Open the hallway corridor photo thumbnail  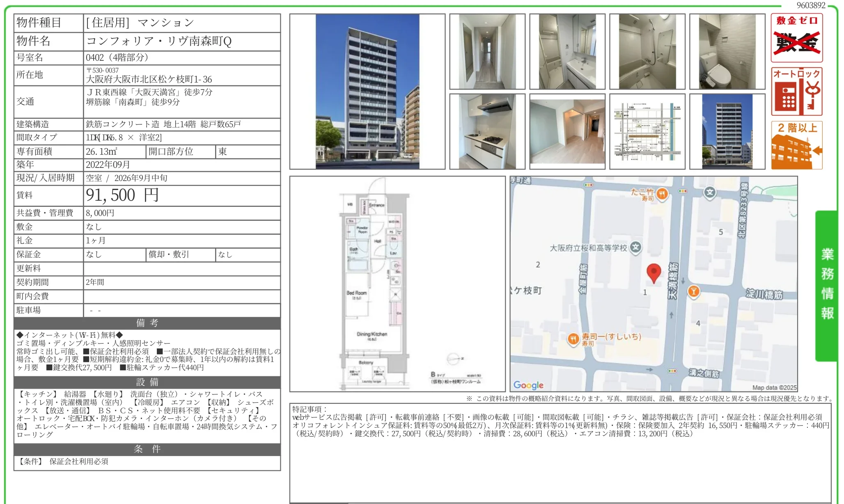click(487, 52)
